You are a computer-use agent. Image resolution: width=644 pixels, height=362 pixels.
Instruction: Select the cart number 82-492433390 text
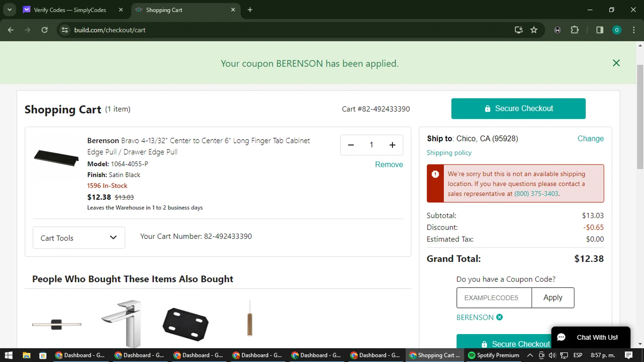point(228,237)
